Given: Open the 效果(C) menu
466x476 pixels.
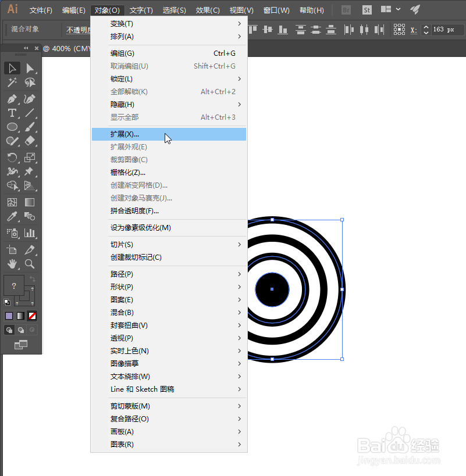Looking at the screenshot, I should click(208, 10).
